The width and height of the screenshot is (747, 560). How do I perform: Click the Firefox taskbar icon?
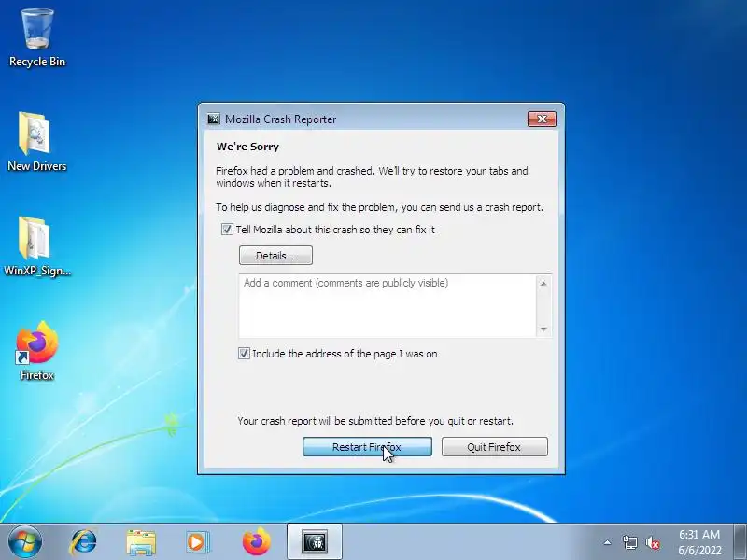[x=256, y=542]
